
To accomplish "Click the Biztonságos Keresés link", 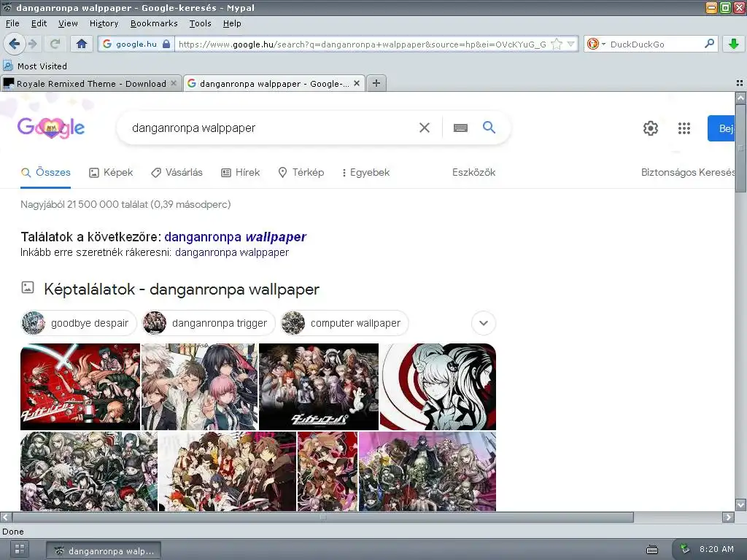I will (687, 172).
